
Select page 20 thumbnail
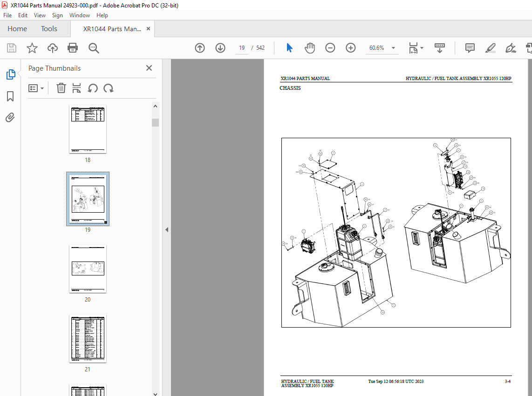pyautogui.click(x=88, y=269)
